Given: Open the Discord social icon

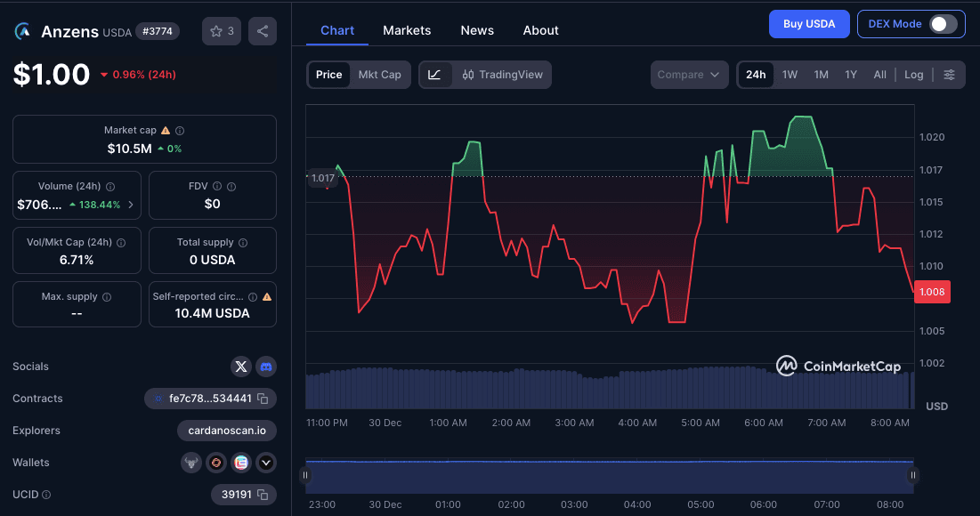Looking at the screenshot, I should pos(265,366).
